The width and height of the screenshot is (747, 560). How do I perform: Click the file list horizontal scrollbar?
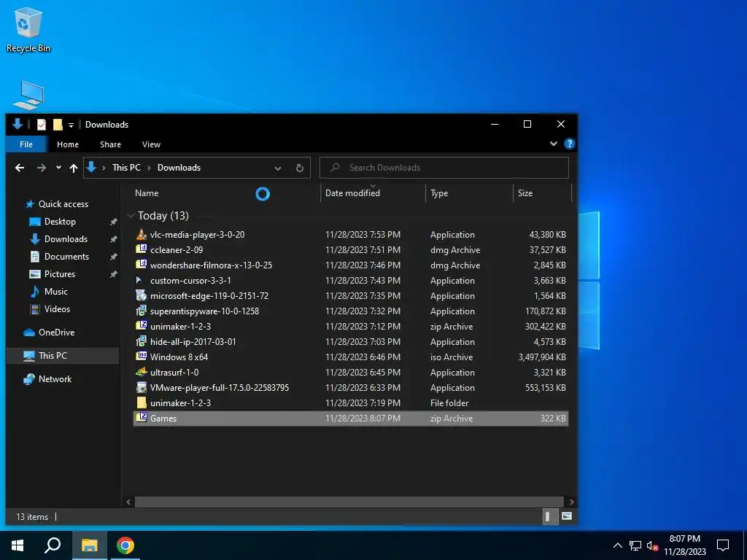tap(349, 502)
